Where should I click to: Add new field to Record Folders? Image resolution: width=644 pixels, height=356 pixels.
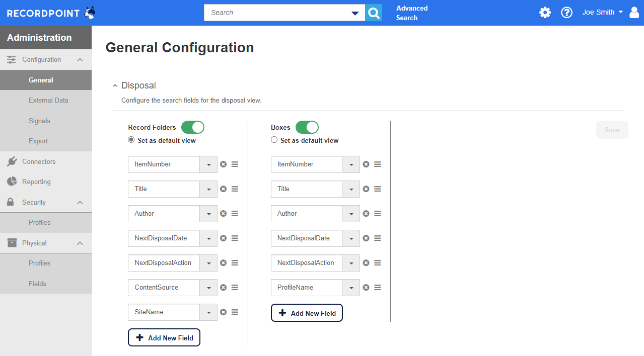tap(164, 338)
